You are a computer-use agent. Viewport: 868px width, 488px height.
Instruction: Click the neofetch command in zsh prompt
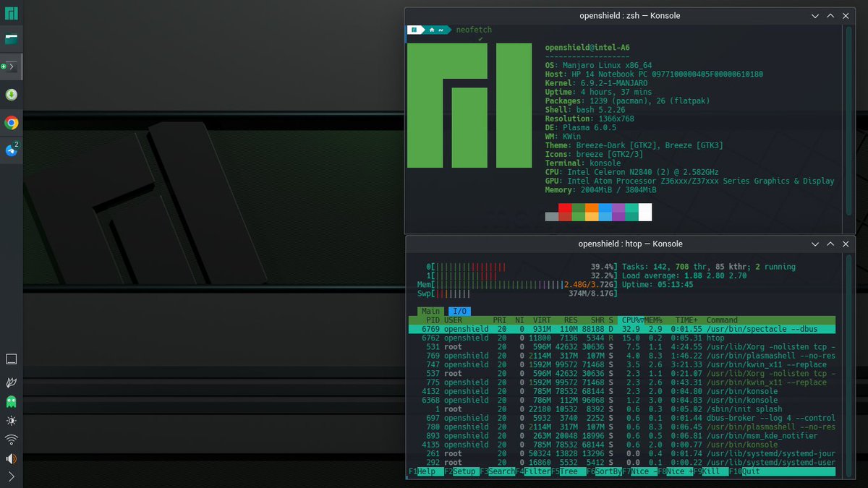(x=475, y=30)
